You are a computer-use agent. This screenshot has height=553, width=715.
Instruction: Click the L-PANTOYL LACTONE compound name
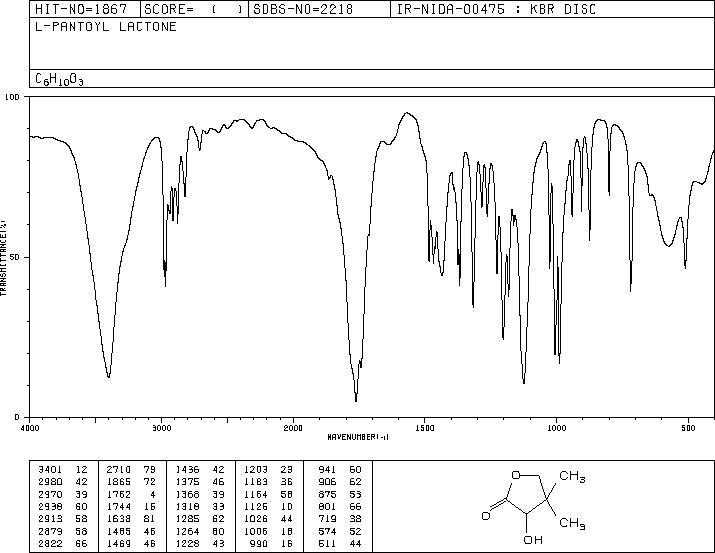point(106,26)
